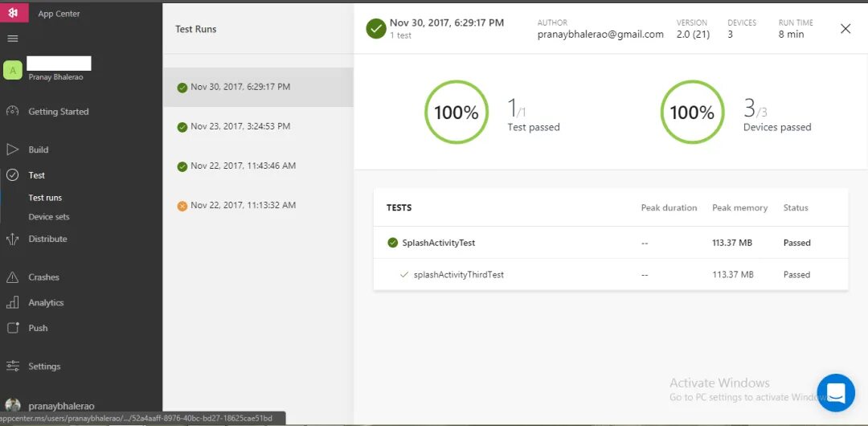Click run time value 8 min
The width and height of the screenshot is (868, 426).
tap(791, 35)
